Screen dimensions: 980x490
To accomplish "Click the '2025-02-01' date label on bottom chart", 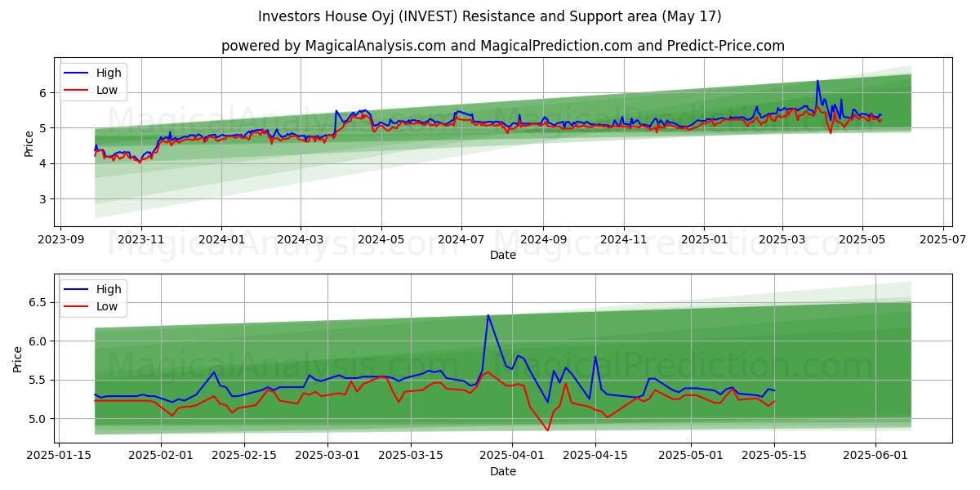I will tap(161, 457).
